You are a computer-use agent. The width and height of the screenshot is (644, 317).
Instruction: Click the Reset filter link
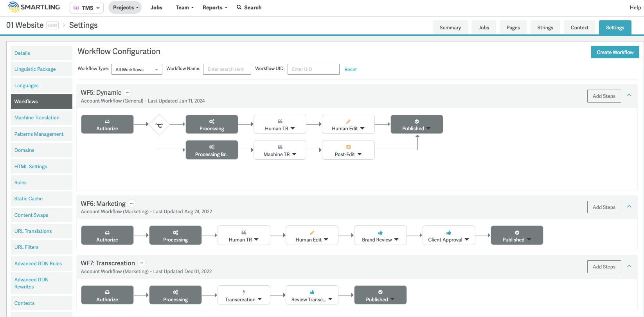tap(350, 70)
